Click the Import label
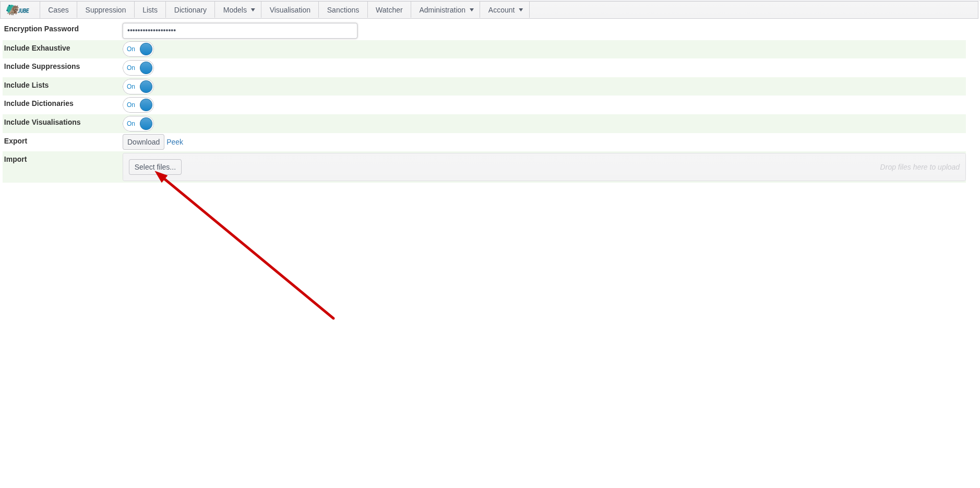Viewport: 980px width, 488px height. pos(15,159)
